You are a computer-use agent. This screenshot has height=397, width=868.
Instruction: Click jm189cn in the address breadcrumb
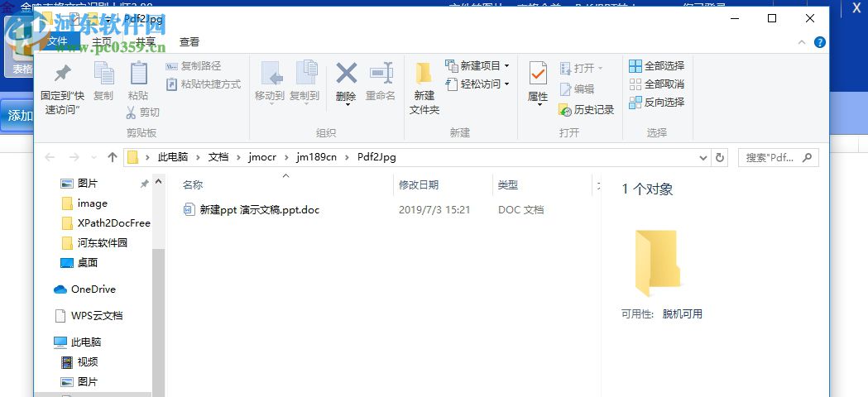point(316,157)
